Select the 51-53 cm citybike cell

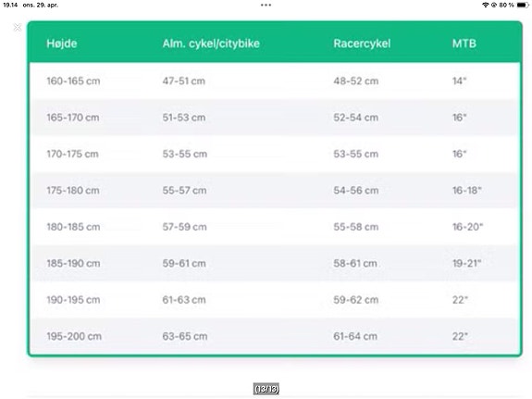point(184,118)
